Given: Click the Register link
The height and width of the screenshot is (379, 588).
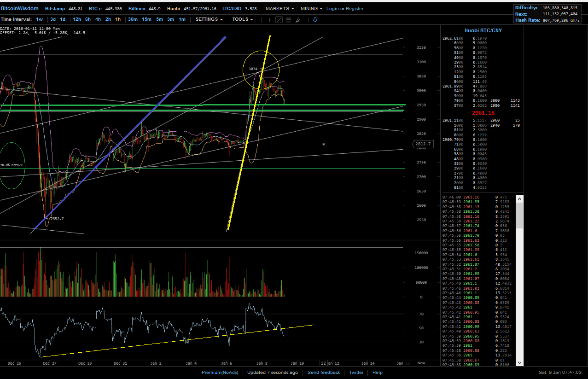Looking at the screenshot, I should click(x=355, y=8).
